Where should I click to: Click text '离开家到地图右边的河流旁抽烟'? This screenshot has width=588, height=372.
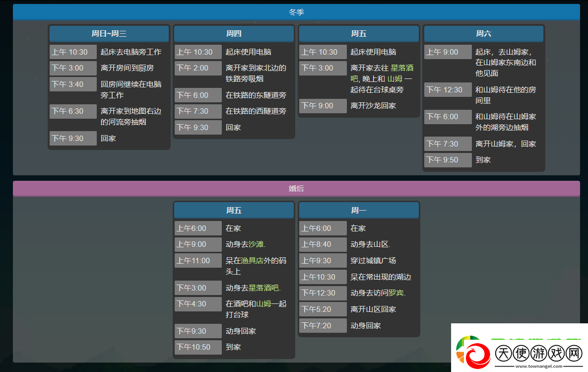tap(131, 117)
